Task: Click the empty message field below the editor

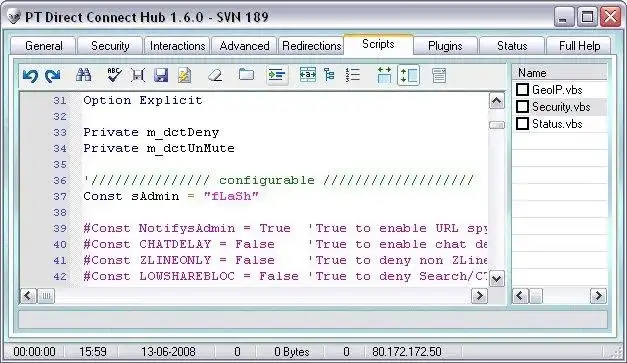Action: (313, 320)
